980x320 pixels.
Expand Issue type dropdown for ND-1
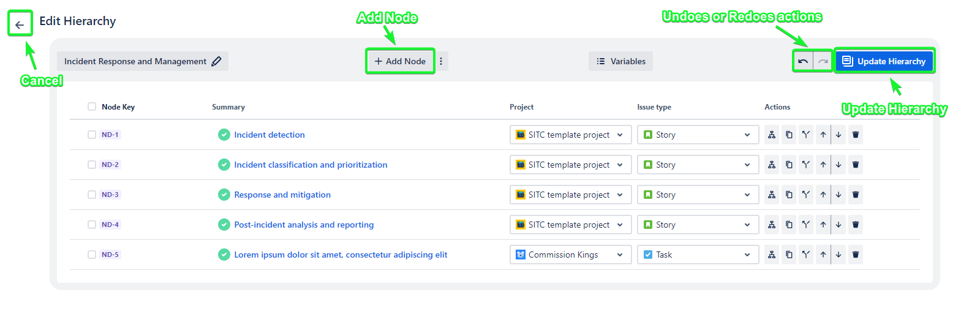click(698, 135)
